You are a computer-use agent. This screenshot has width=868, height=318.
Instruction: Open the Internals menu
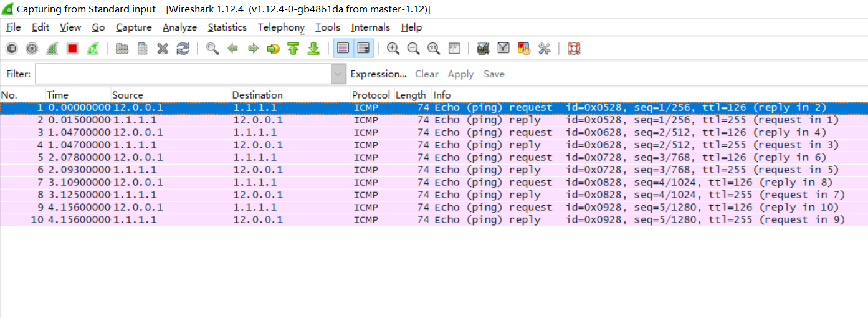371,27
